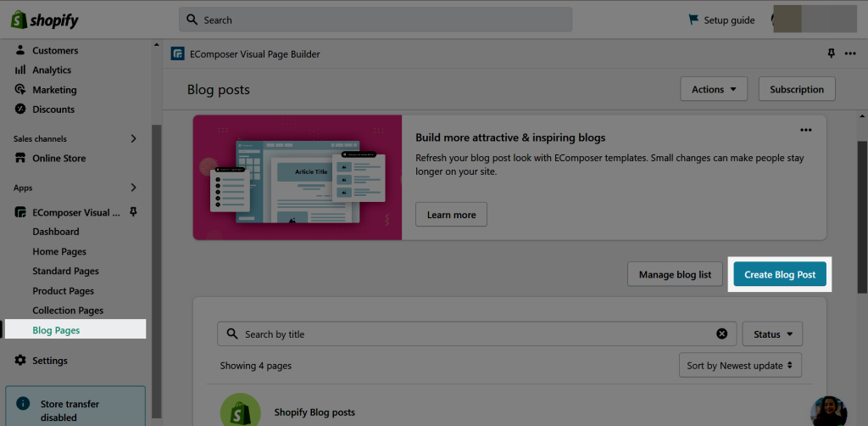Screen dimensions: 868x426
Task: Click the magnifier icon in Search by title
Action: [234, 334]
